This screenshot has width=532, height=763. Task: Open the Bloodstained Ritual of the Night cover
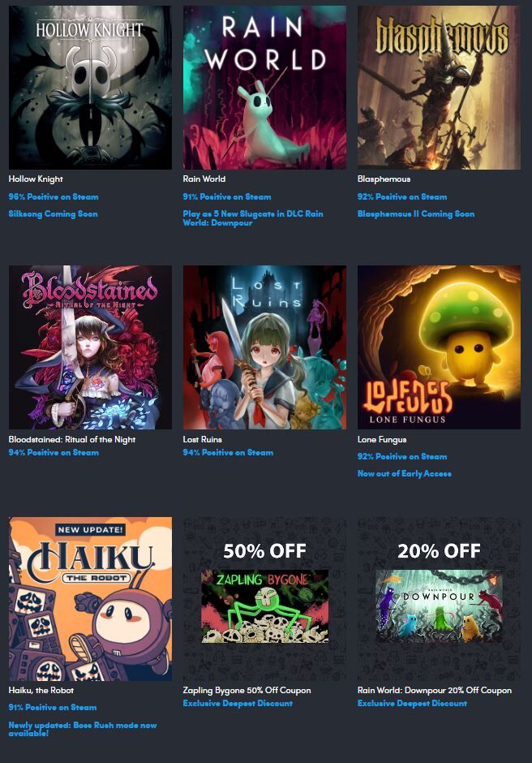coord(91,347)
